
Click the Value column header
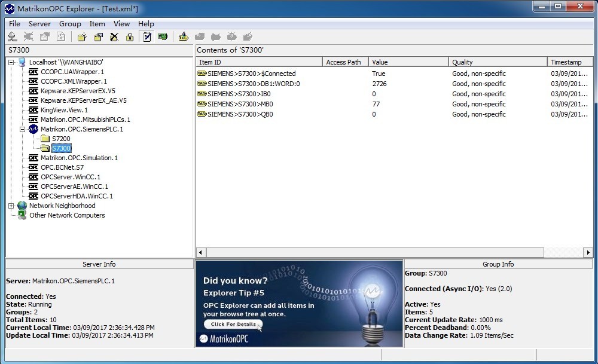[408, 62]
